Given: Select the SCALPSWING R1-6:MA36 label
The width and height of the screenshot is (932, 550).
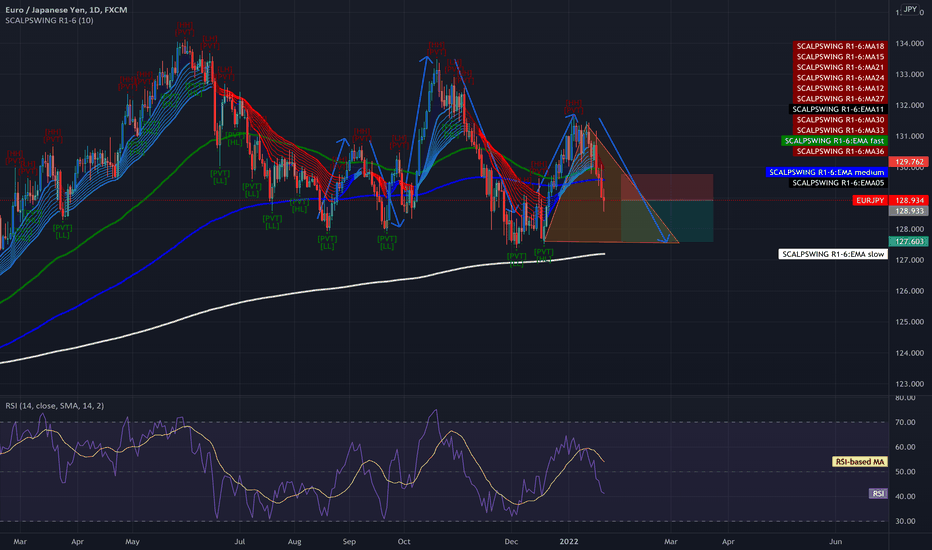Looking at the screenshot, I should (x=840, y=151).
